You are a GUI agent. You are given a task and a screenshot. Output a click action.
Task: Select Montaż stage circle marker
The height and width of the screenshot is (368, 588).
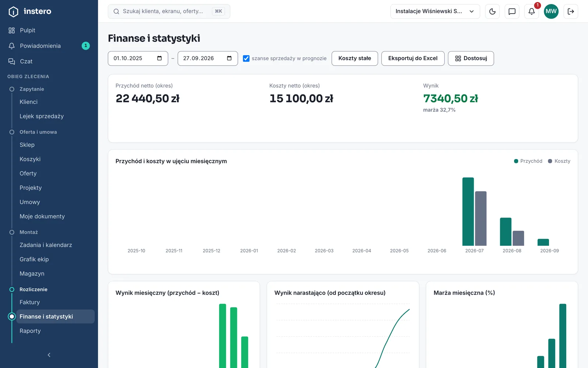(12, 232)
